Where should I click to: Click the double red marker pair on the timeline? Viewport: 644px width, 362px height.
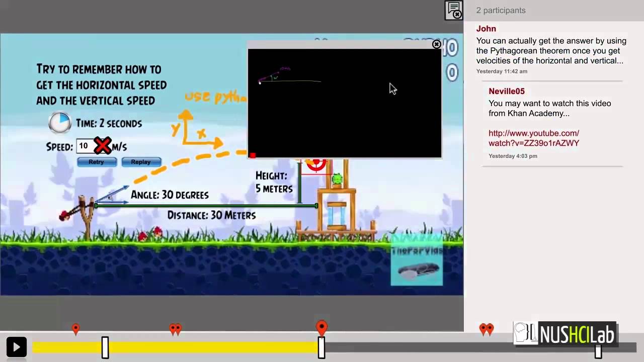(x=175, y=329)
